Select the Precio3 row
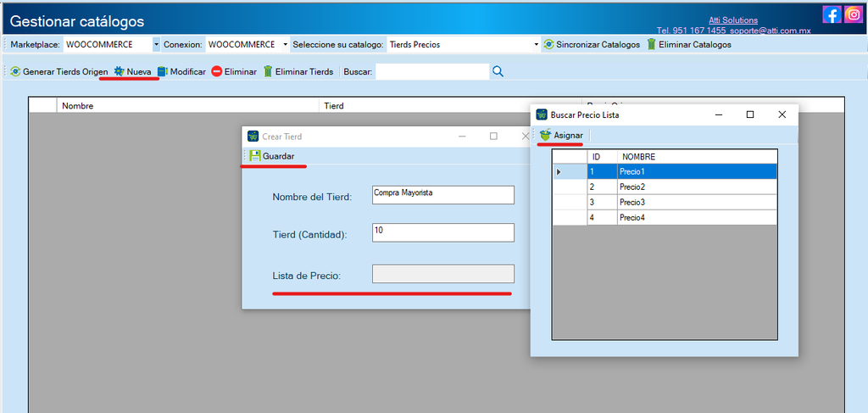This screenshot has width=868, height=413. [665, 202]
